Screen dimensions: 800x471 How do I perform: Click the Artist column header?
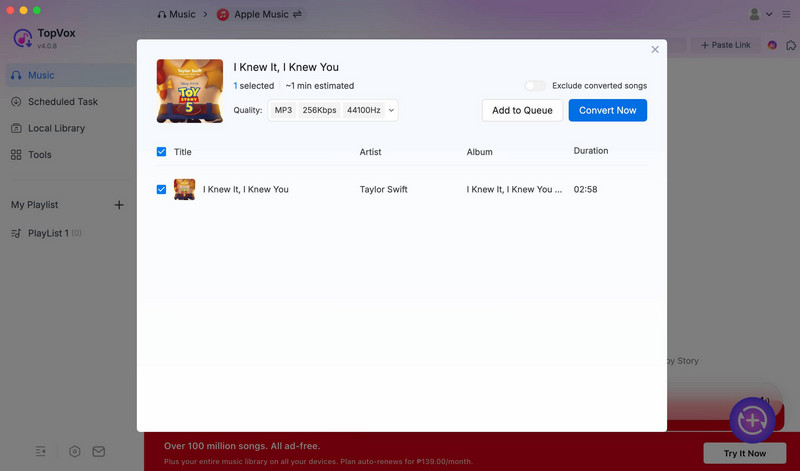(x=370, y=152)
